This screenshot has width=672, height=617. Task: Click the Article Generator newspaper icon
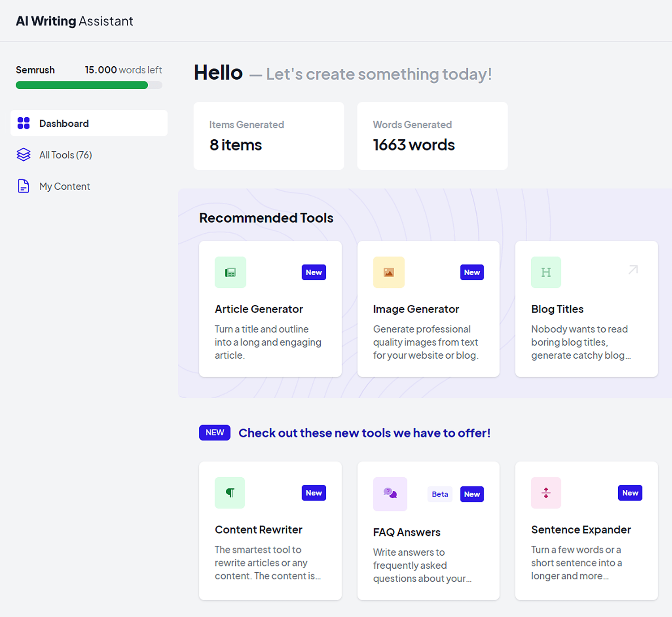click(x=230, y=272)
